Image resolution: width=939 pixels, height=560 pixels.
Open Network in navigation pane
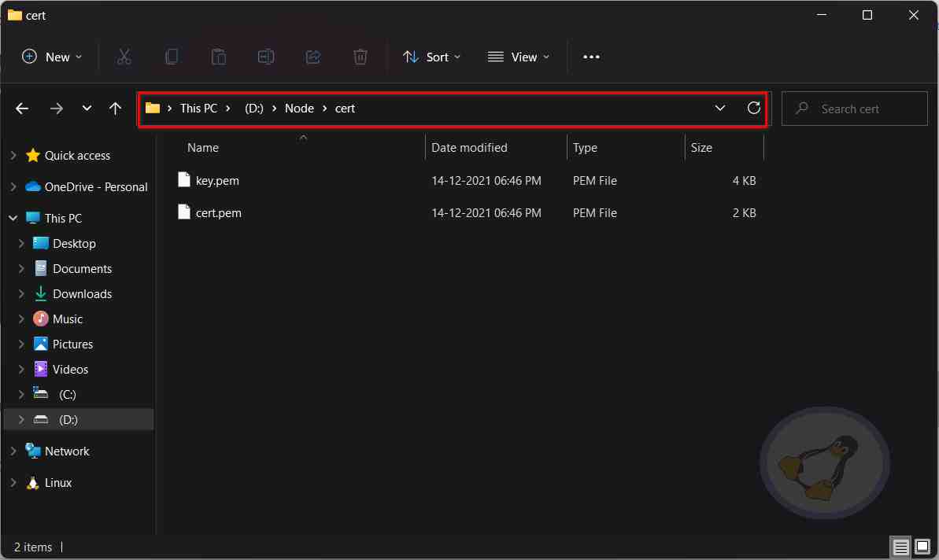coord(66,451)
